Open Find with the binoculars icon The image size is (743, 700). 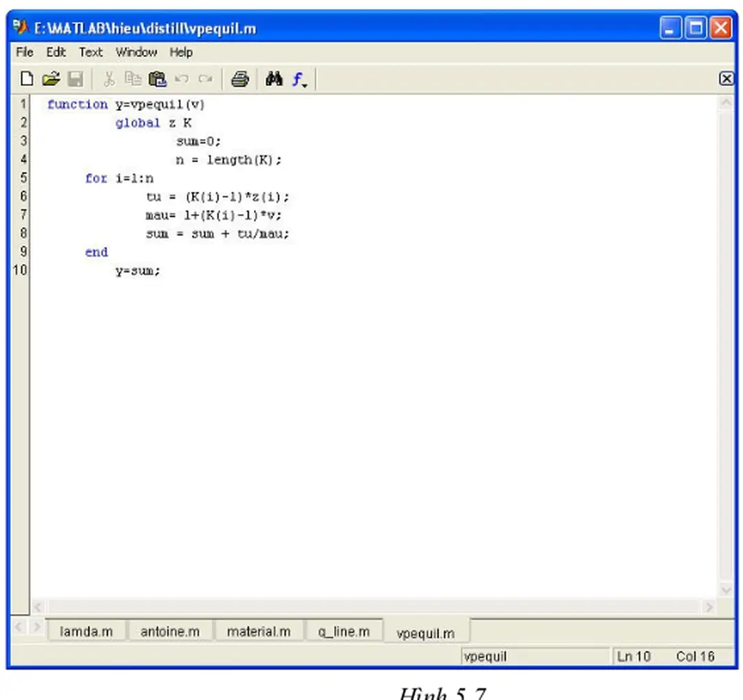click(273, 78)
